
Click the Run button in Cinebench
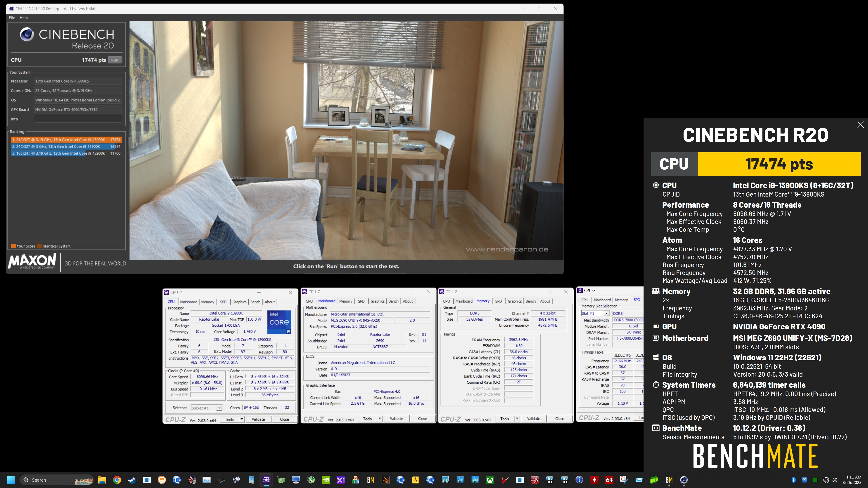tap(115, 60)
